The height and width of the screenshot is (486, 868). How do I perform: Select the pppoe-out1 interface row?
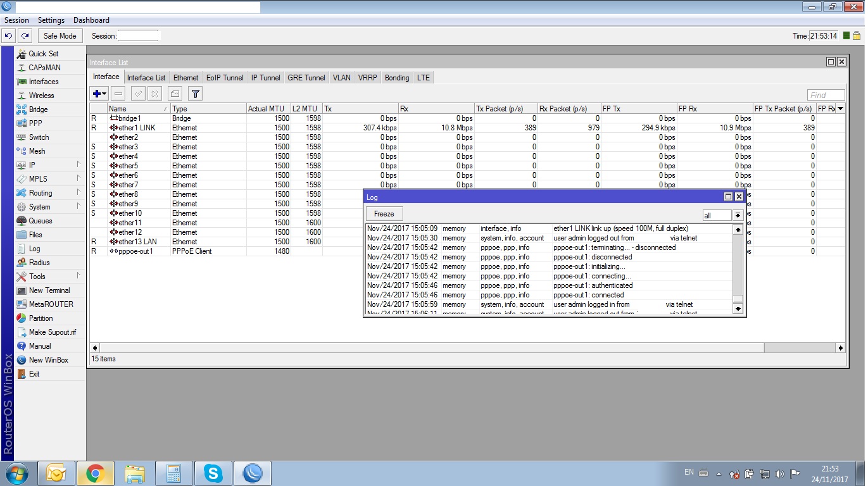pyautogui.click(x=468, y=251)
